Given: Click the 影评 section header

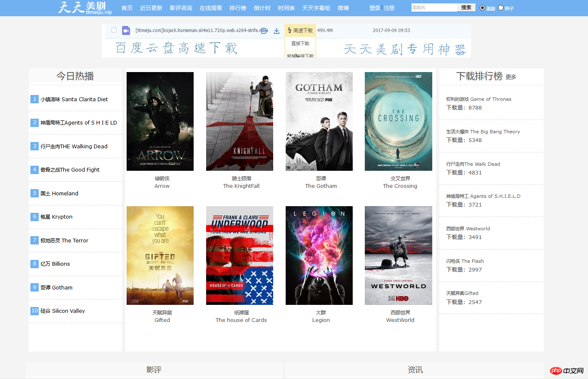Looking at the screenshot, I should tap(154, 370).
